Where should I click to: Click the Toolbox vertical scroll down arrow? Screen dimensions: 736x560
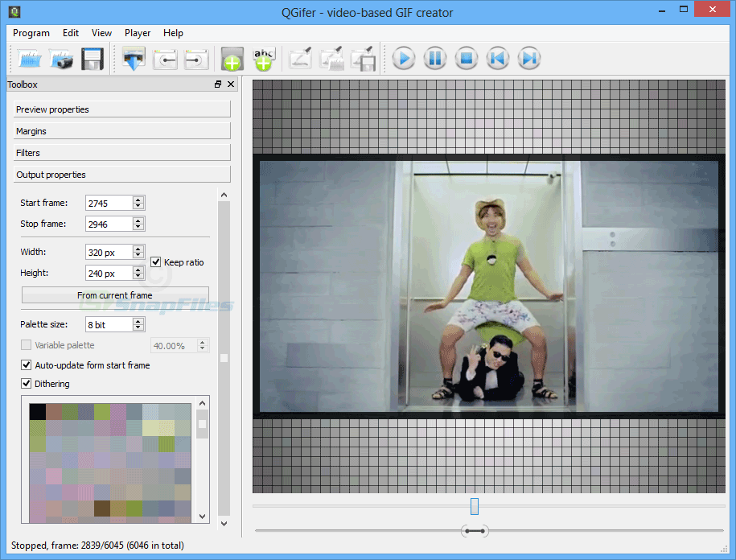pos(224,523)
